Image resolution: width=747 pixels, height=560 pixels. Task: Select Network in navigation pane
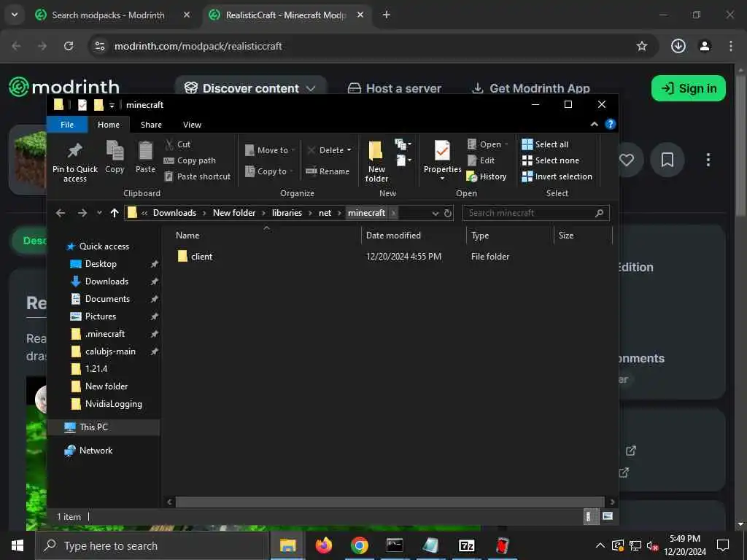click(x=96, y=451)
